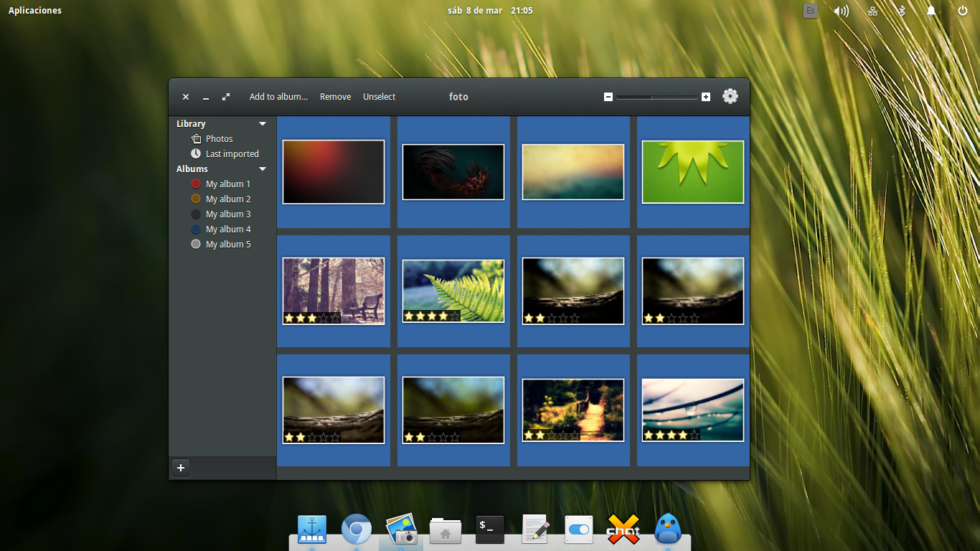Image resolution: width=980 pixels, height=551 pixels.
Task: Click the Unselect button
Action: coord(379,97)
